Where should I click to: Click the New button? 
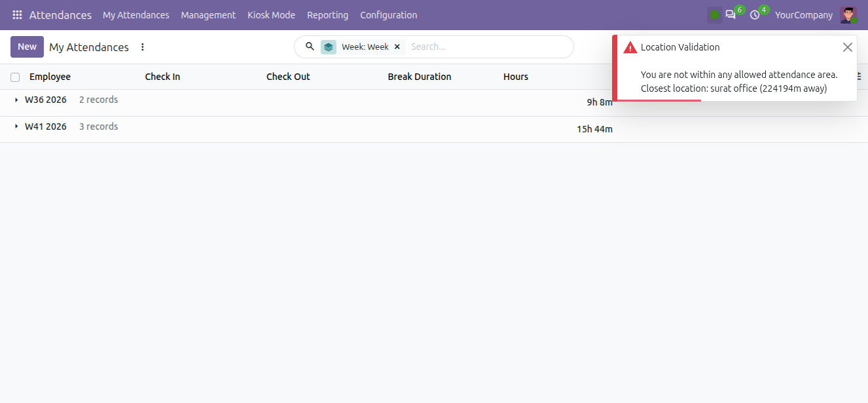pyautogui.click(x=27, y=47)
